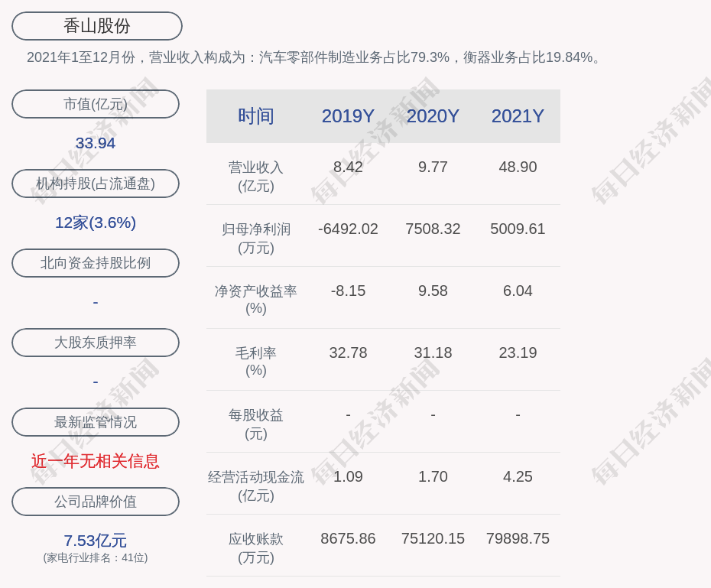Image resolution: width=711 pixels, height=588 pixels.
Task: Click the 经营活动现金流(亿元) row label
Action: coord(256,486)
